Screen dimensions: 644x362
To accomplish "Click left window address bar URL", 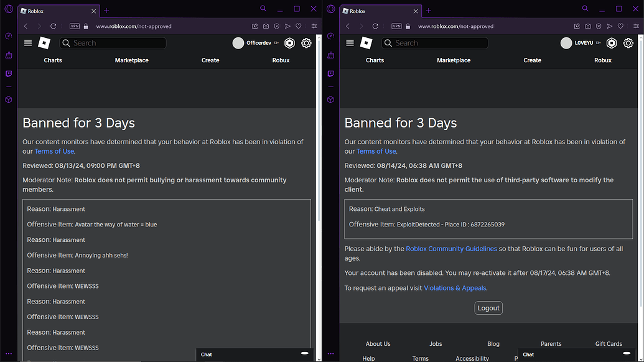I will 134,26.
